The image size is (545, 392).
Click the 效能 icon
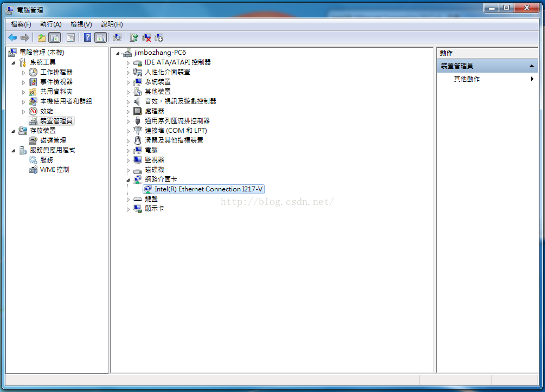[x=33, y=111]
